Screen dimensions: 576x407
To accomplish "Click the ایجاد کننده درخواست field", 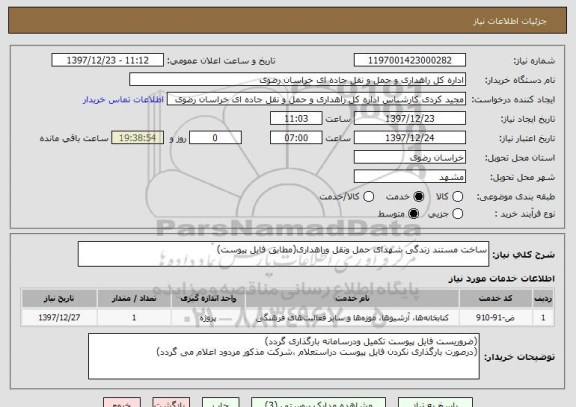I will coord(316,99).
